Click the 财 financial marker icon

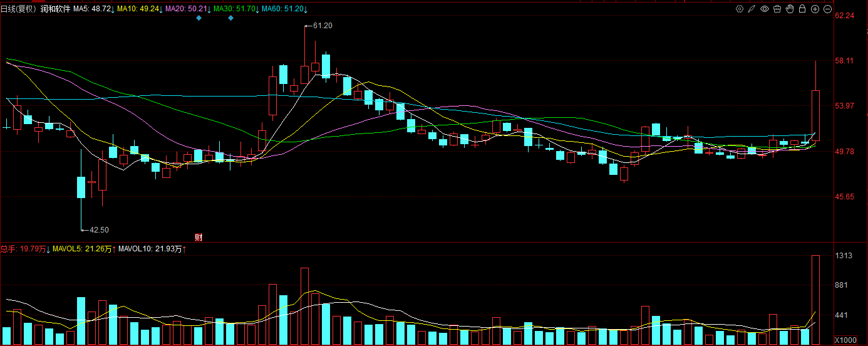tap(199, 237)
